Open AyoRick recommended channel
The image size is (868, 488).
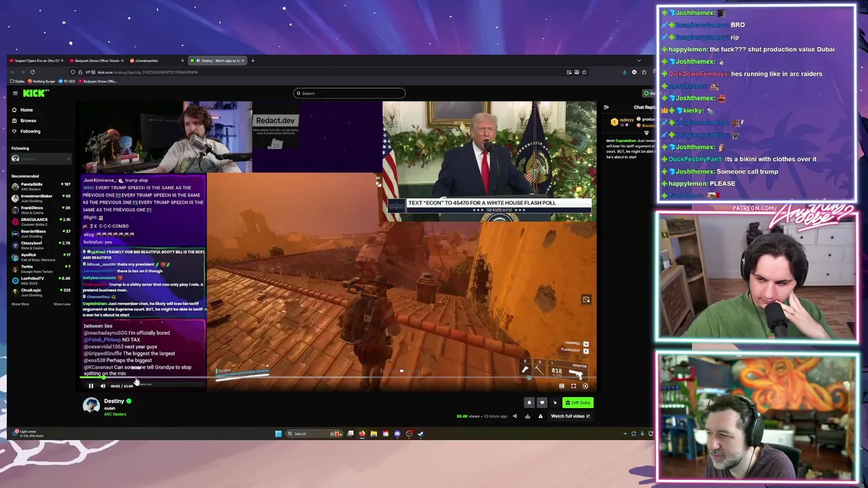[x=41, y=256]
